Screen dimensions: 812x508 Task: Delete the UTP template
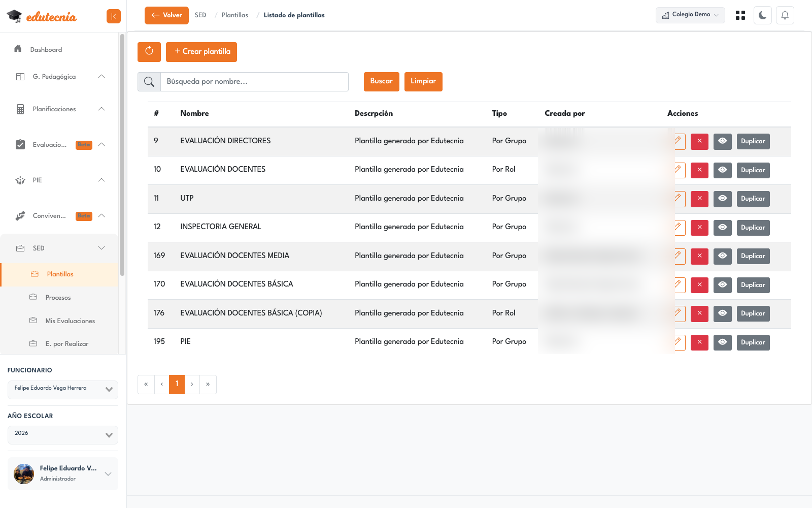699,199
